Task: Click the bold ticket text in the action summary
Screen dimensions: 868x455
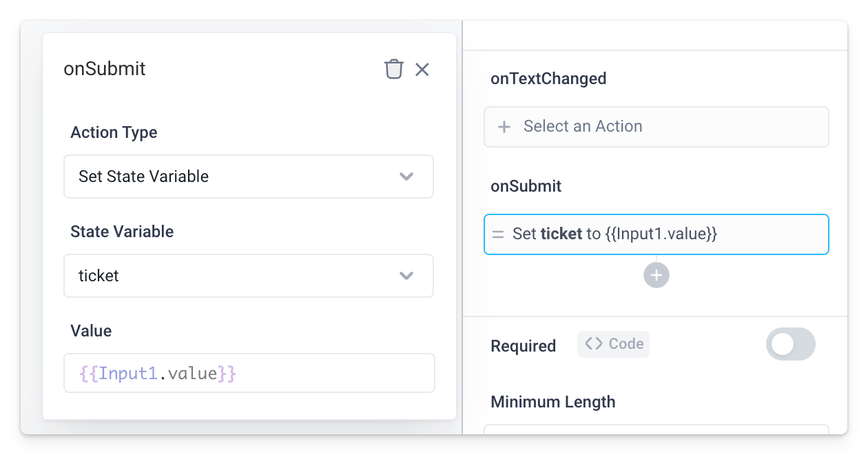Action: click(560, 234)
